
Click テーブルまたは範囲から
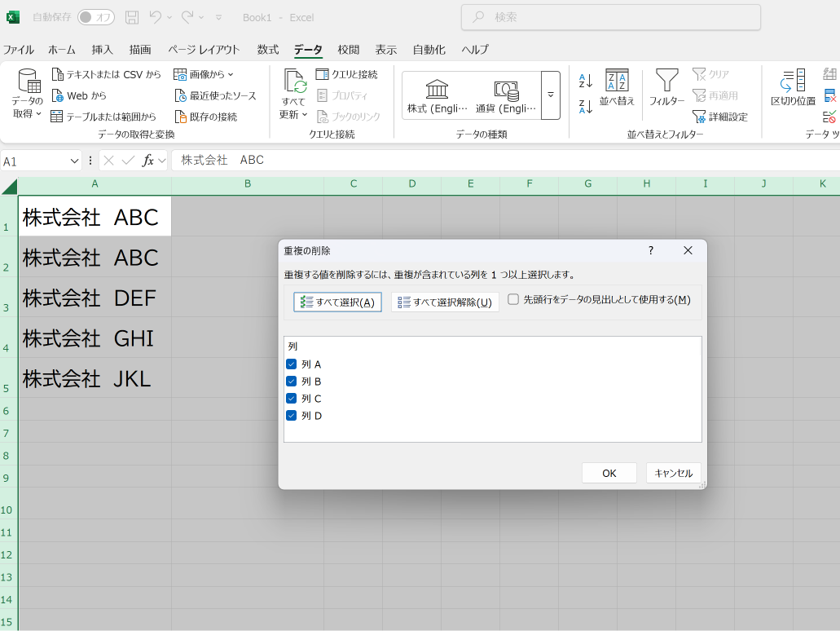click(x=103, y=117)
